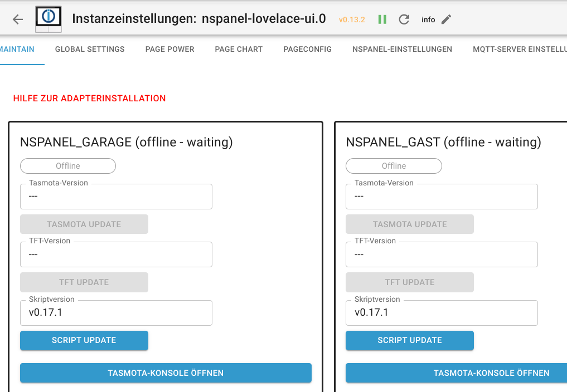Click the v0.13.2 version label
567x392 pixels.
pos(352,20)
